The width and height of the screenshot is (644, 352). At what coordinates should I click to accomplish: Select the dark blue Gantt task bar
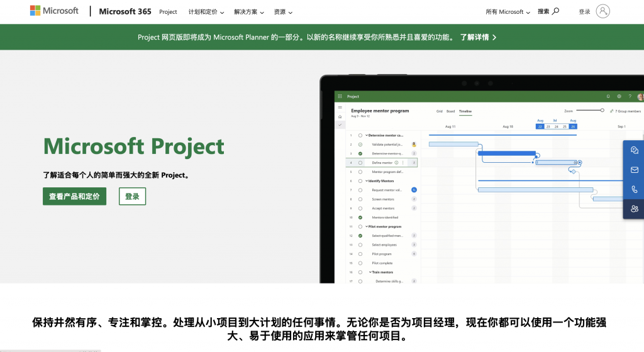[507, 153]
